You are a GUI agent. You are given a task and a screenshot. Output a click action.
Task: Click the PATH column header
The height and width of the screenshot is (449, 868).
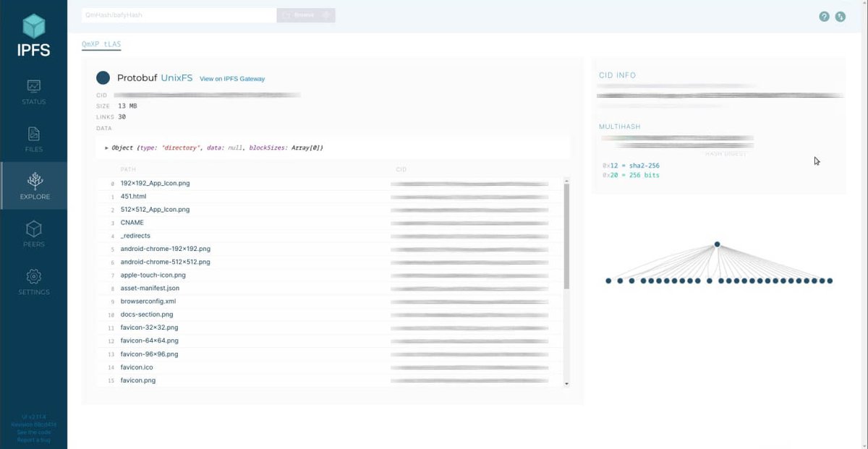pos(127,169)
